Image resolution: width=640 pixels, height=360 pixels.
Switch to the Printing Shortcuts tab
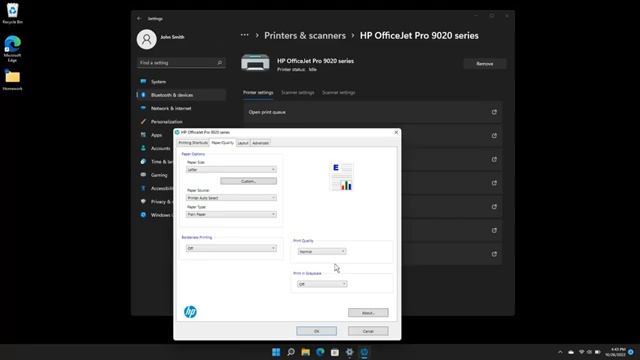click(x=193, y=143)
